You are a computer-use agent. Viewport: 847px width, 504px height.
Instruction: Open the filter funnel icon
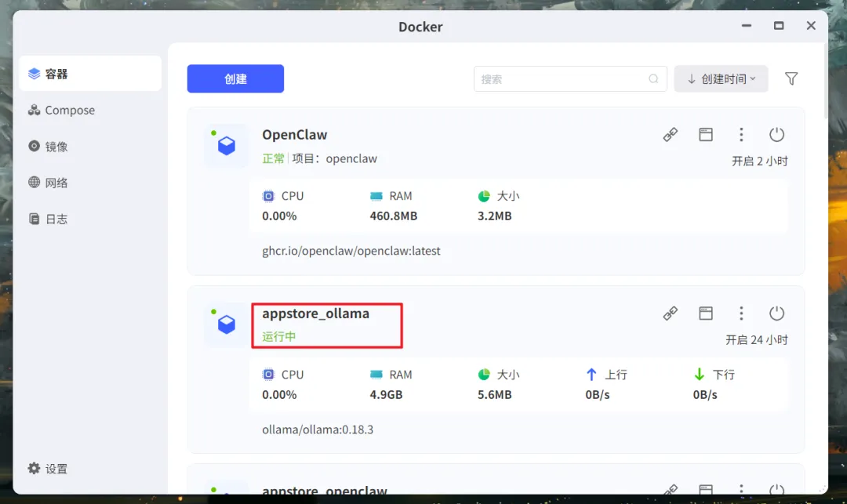coord(791,79)
